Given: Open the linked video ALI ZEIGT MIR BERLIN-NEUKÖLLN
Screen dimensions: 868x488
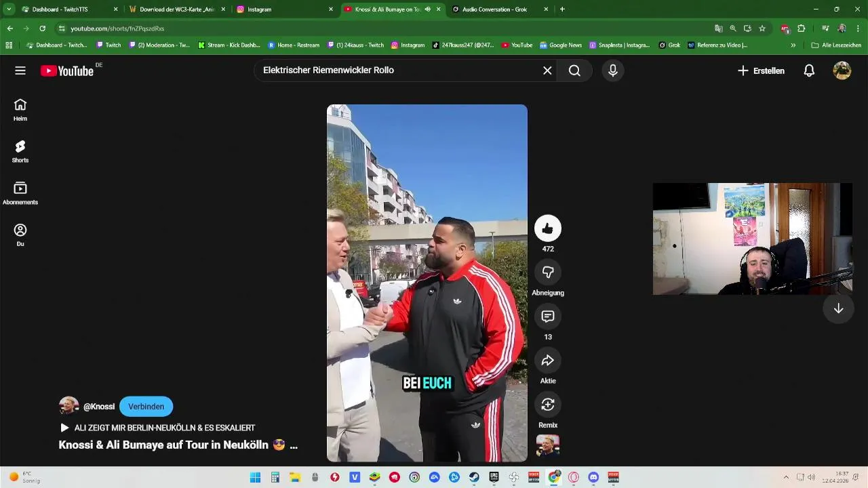Looking at the screenshot, I should 157,428.
